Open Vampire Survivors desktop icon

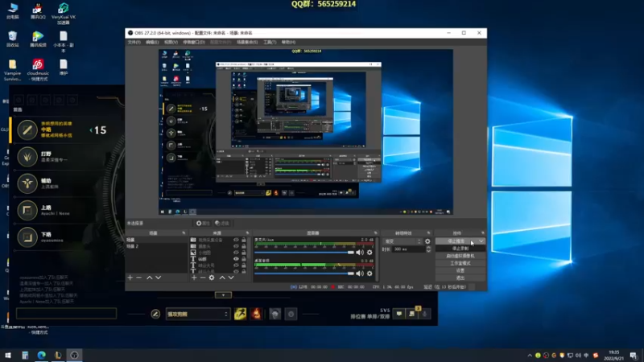click(x=12, y=69)
